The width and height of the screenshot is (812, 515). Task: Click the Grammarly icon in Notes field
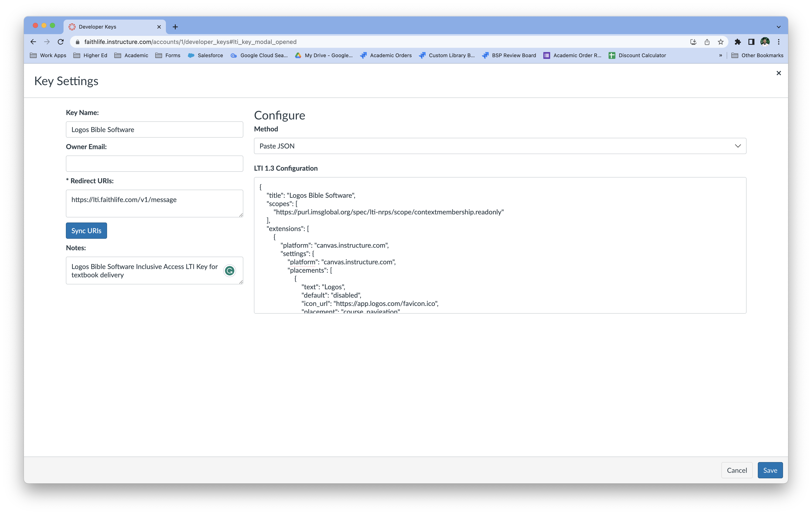(x=230, y=271)
